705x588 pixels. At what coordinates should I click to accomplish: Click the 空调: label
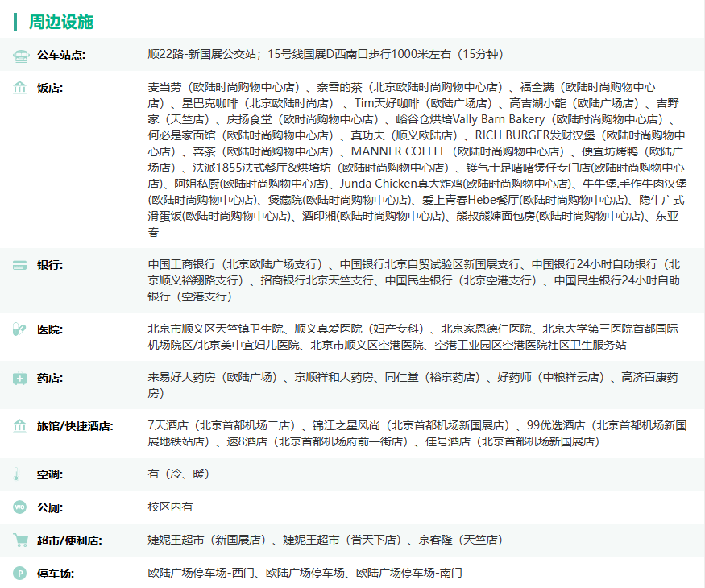point(50,474)
